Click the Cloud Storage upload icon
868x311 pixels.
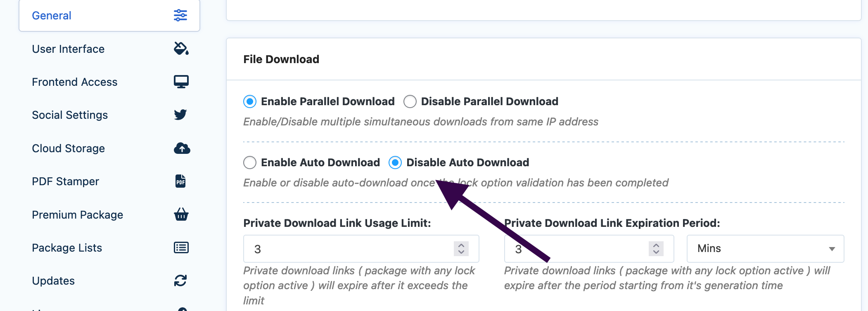[x=182, y=148]
